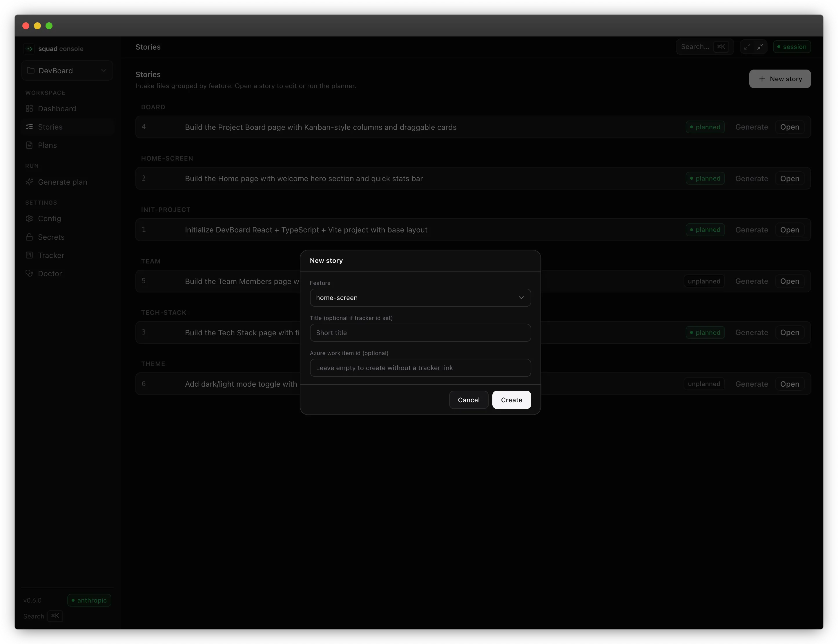
Task: Click planned badge on Tech Stack story
Action: [x=705, y=332]
